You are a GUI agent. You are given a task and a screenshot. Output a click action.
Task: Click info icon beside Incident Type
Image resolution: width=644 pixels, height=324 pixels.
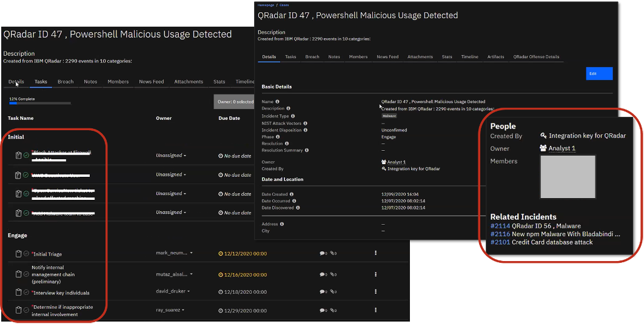point(293,116)
